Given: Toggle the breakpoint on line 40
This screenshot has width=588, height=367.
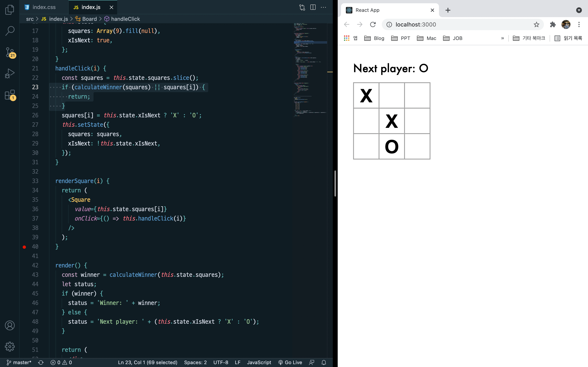Looking at the screenshot, I should [24, 247].
